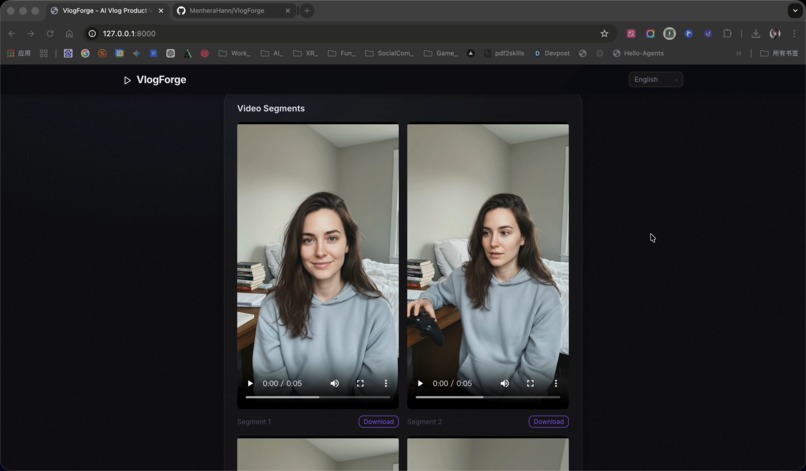Screen dimensions: 806x471
Task: Open more options on Segment 1 video
Action: pos(386,383)
